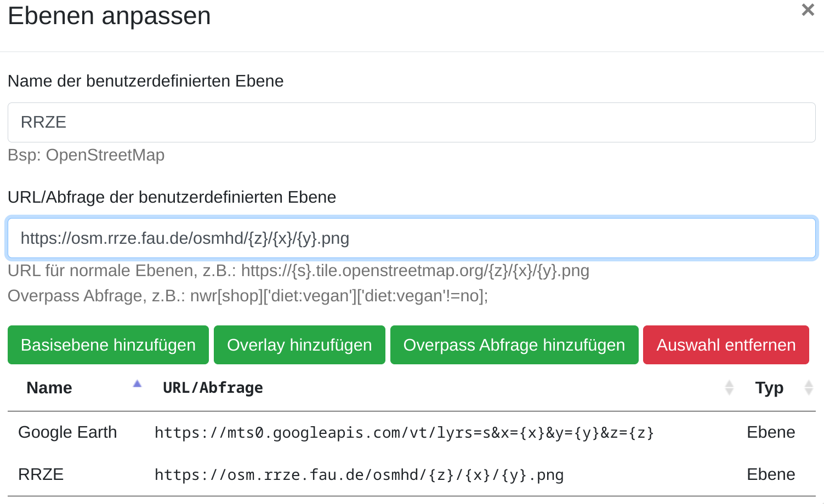Click sort arrows icon of URL/Abfrage column
Image resolution: width=824 pixels, height=504 pixels.
click(x=729, y=387)
